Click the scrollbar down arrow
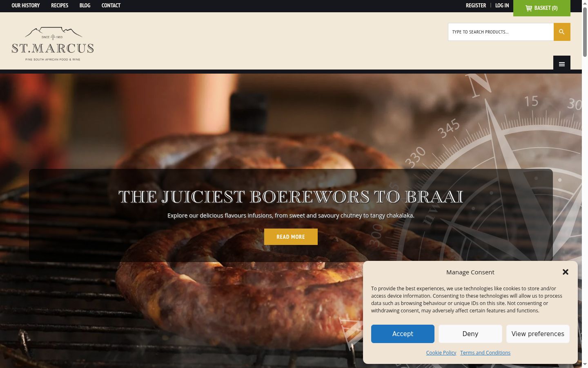This screenshot has width=588, height=368. 585,364
